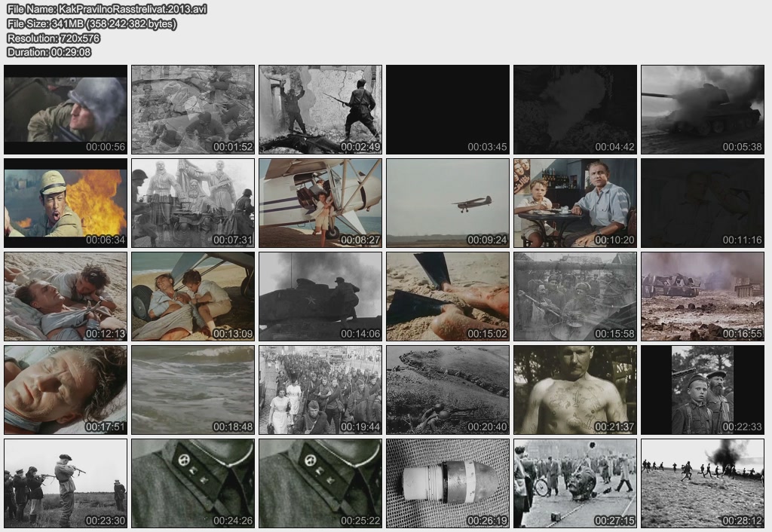Open the sea waves frame at 00:18:48
The height and width of the screenshot is (532, 772).
coord(193,390)
